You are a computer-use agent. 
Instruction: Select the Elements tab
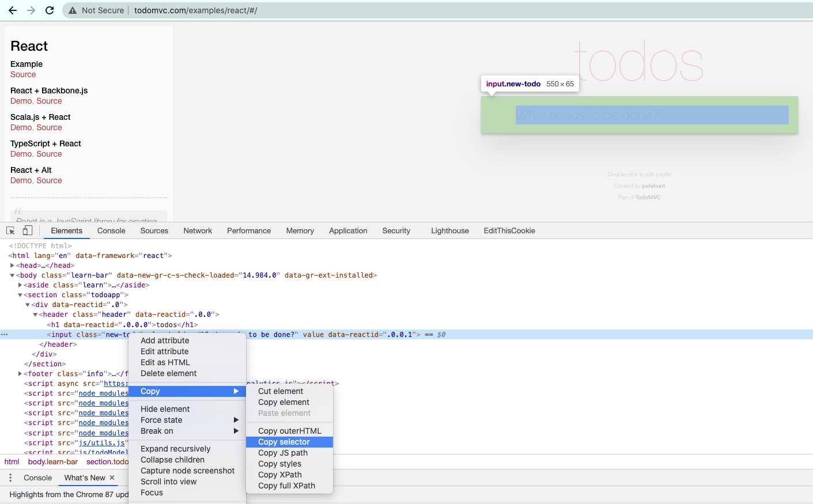[67, 230]
